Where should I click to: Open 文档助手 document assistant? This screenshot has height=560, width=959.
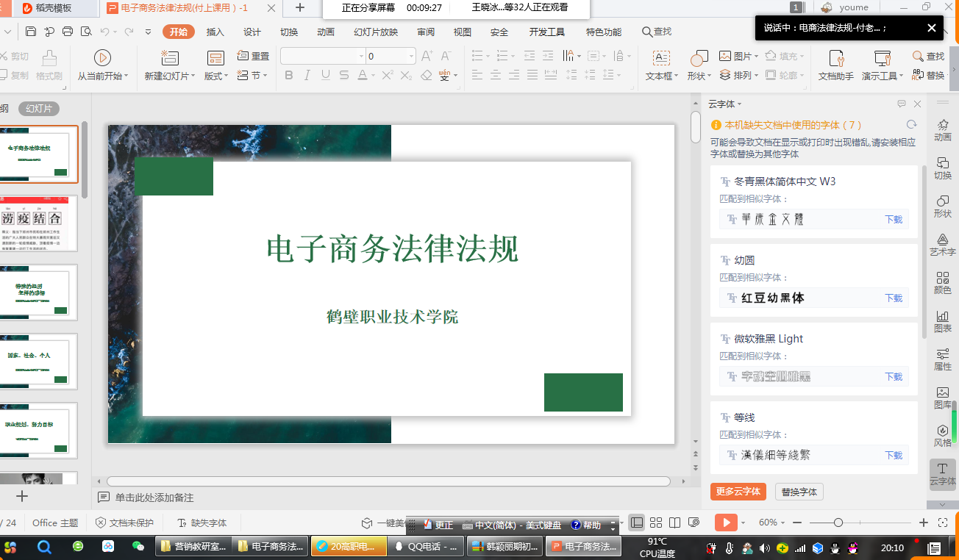click(835, 59)
